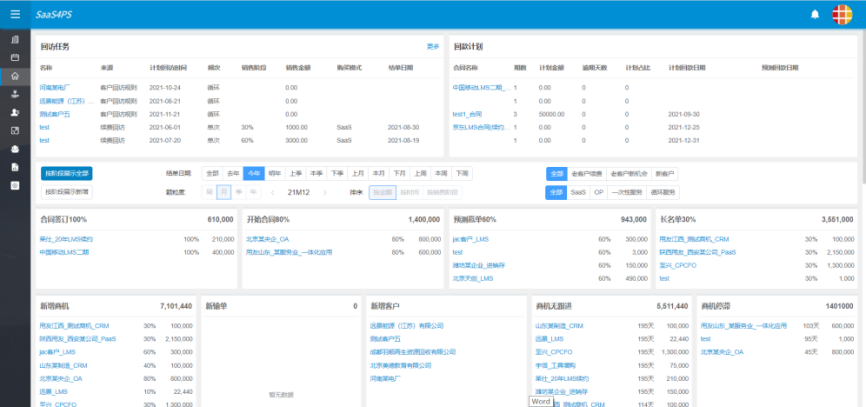Sort by 按时间 option

pyautogui.click(x=409, y=192)
